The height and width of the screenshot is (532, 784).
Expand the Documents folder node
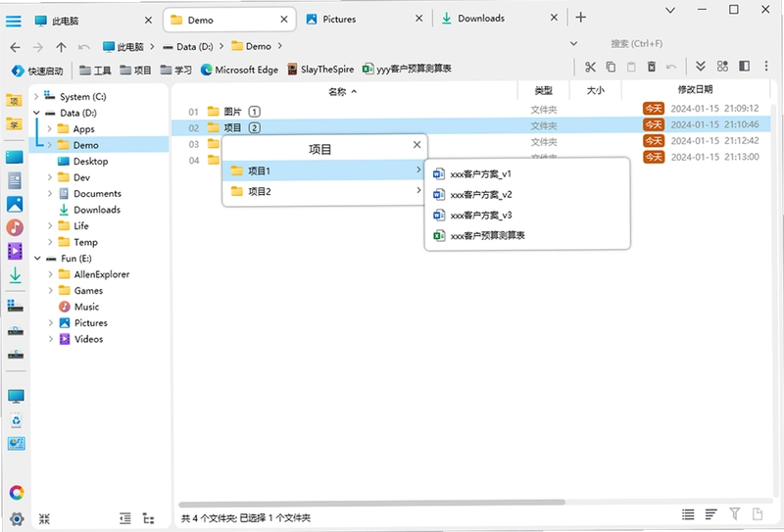coord(50,193)
